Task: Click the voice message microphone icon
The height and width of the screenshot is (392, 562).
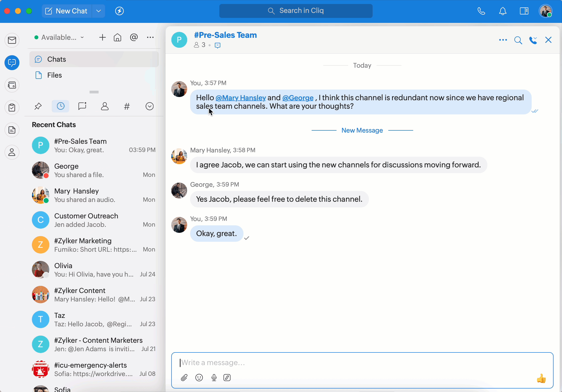Action: (x=214, y=378)
